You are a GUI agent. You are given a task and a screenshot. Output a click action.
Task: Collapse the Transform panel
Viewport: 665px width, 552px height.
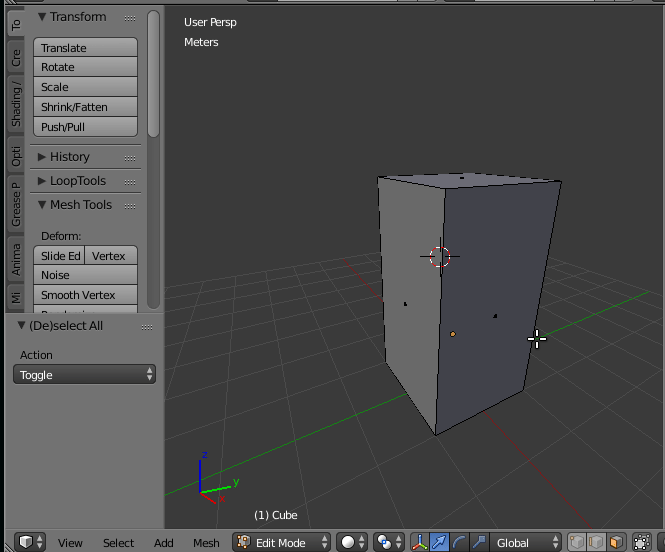tap(42, 17)
